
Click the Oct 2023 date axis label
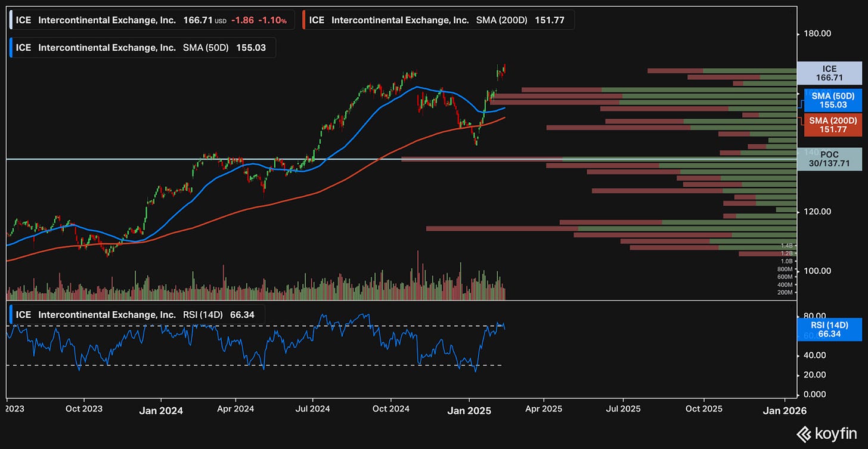[x=83, y=410]
